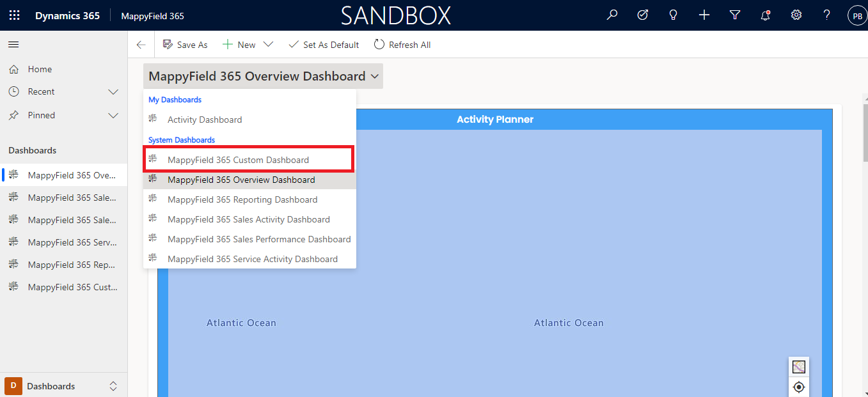Click the icon beside MappyField 365 Reporting Dashboard
The image size is (868, 397).
tap(153, 199)
